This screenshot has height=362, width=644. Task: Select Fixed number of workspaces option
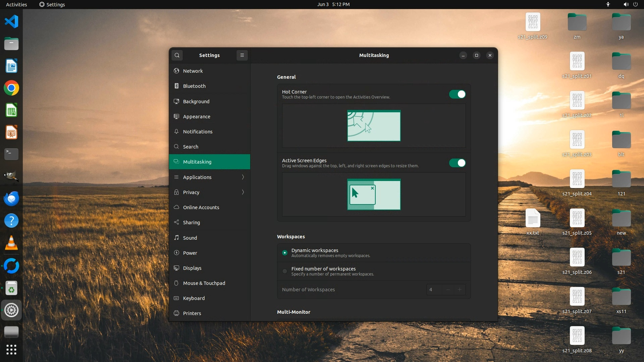coord(285,271)
